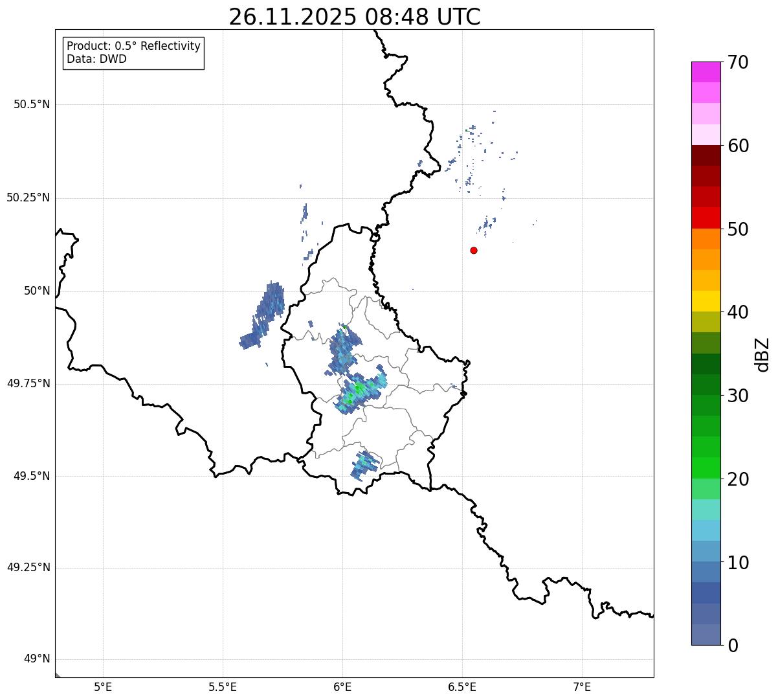Click the magenta top colorbar segment
The image size is (778, 700).
click(x=706, y=72)
